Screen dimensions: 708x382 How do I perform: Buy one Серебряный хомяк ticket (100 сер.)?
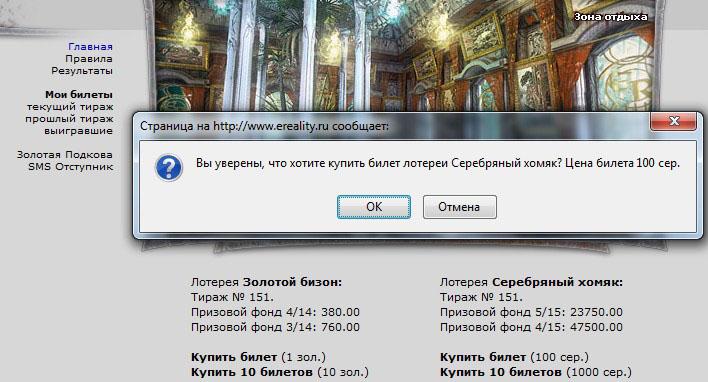pyautogui.click(x=514, y=357)
